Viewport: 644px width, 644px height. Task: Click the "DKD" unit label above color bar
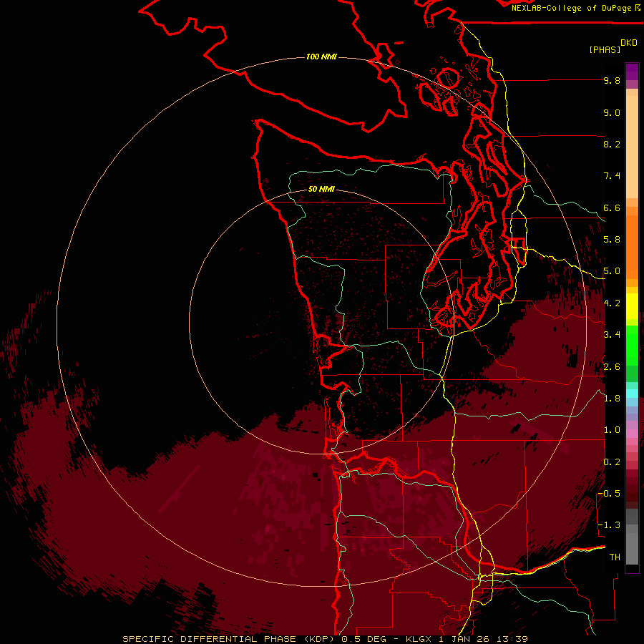click(629, 43)
